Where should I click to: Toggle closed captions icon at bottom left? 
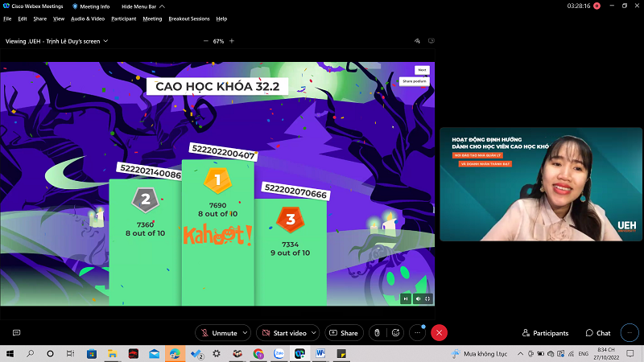point(16,333)
